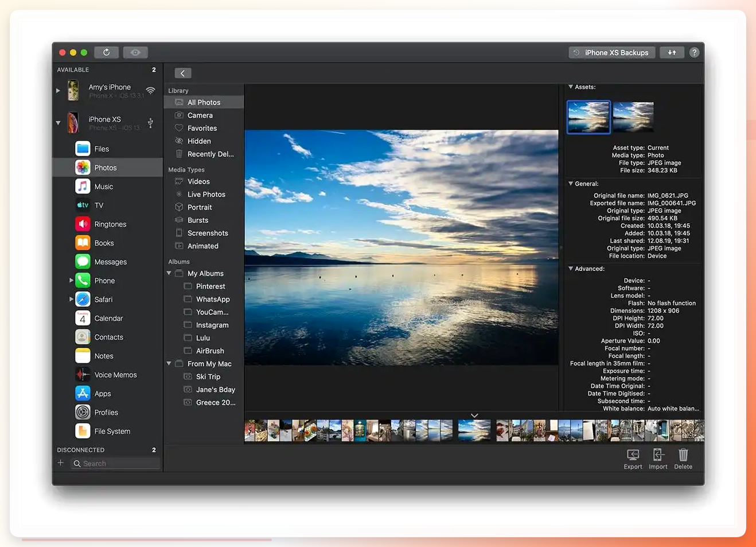Select Bursts media type
Screen dimensions: 756x547
pos(204,220)
